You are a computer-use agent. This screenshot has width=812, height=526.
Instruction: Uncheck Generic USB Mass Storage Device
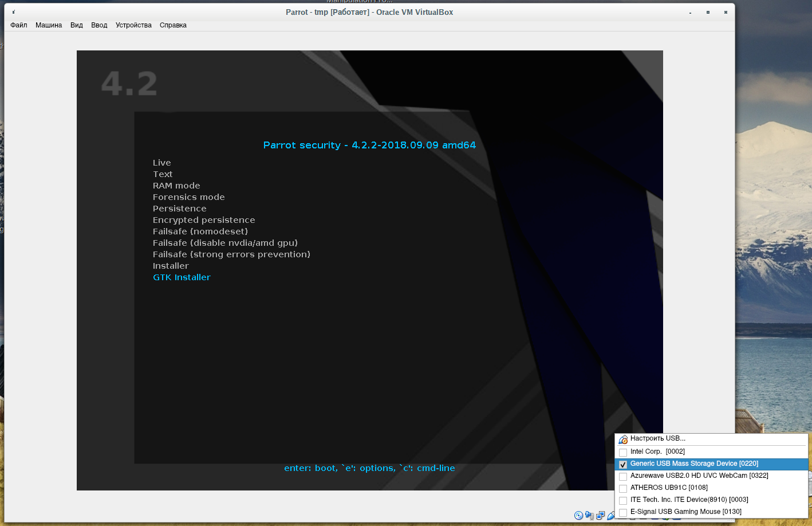tap(623, 464)
